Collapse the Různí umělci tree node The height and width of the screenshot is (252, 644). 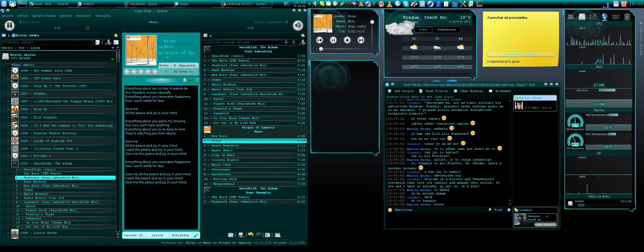coord(3,65)
